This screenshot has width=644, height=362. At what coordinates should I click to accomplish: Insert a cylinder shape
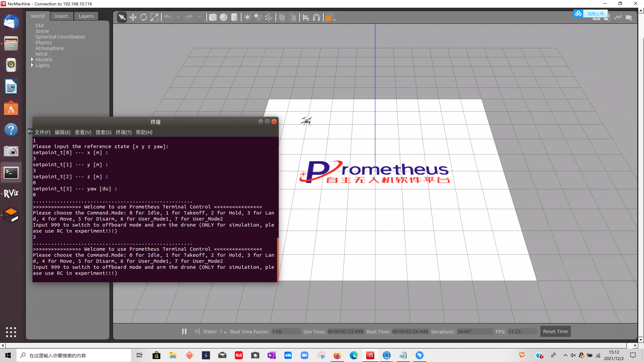pyautogui.click(x=234, y=17)
